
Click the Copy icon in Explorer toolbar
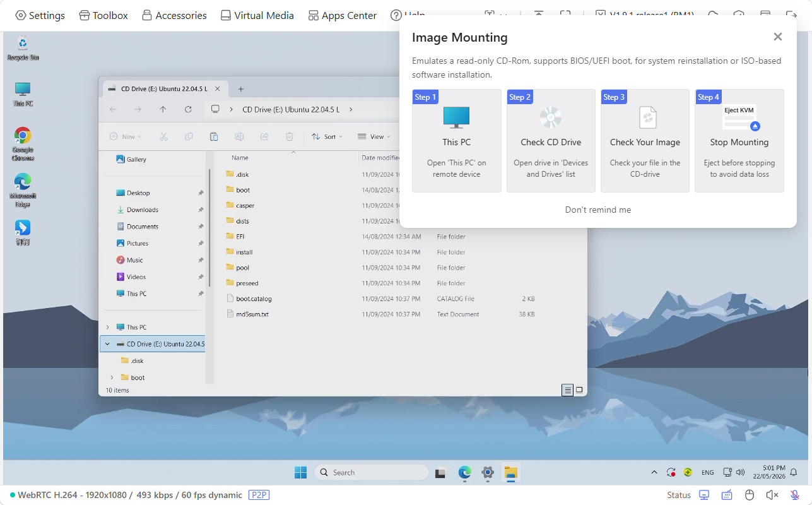(189, 136)
